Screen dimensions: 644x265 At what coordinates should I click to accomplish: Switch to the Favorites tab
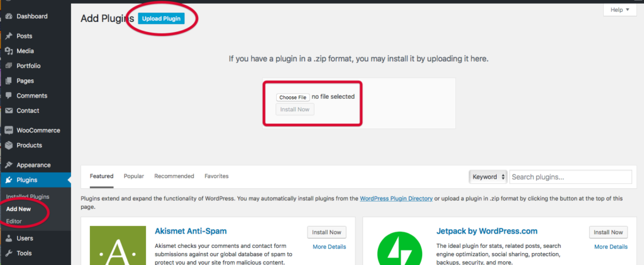pos(216,176)
